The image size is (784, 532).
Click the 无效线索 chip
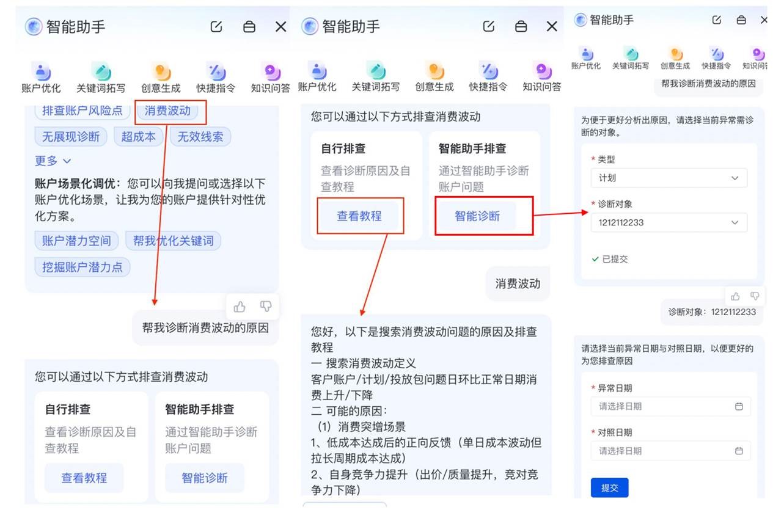200,137
